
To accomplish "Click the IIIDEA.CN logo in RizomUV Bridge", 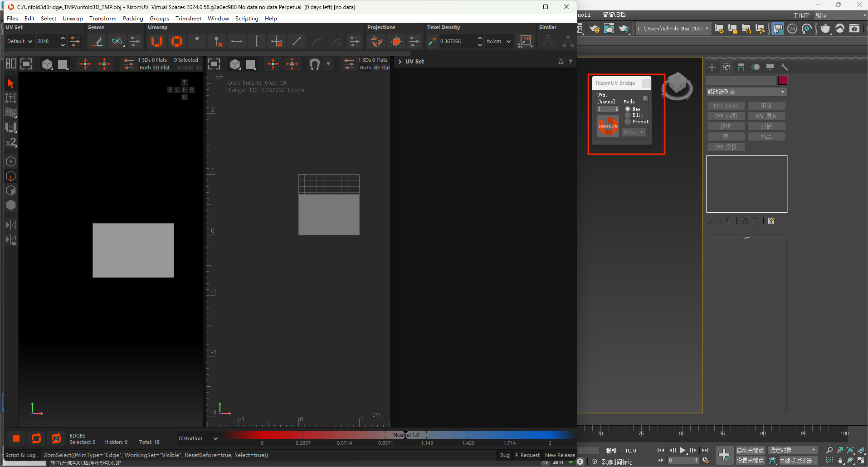I will tap(608, 126).
